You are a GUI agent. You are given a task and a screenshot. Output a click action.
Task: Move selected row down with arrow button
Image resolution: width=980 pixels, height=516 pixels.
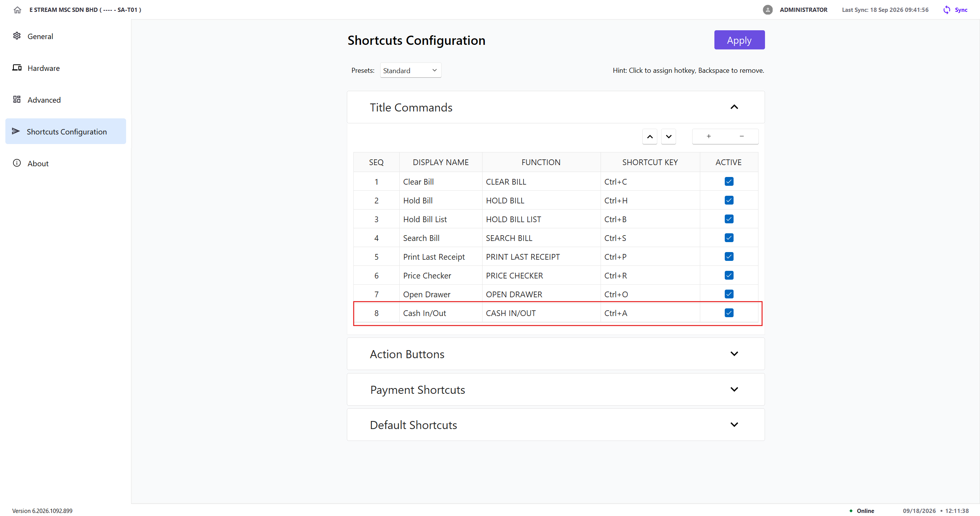pos(668,137)
